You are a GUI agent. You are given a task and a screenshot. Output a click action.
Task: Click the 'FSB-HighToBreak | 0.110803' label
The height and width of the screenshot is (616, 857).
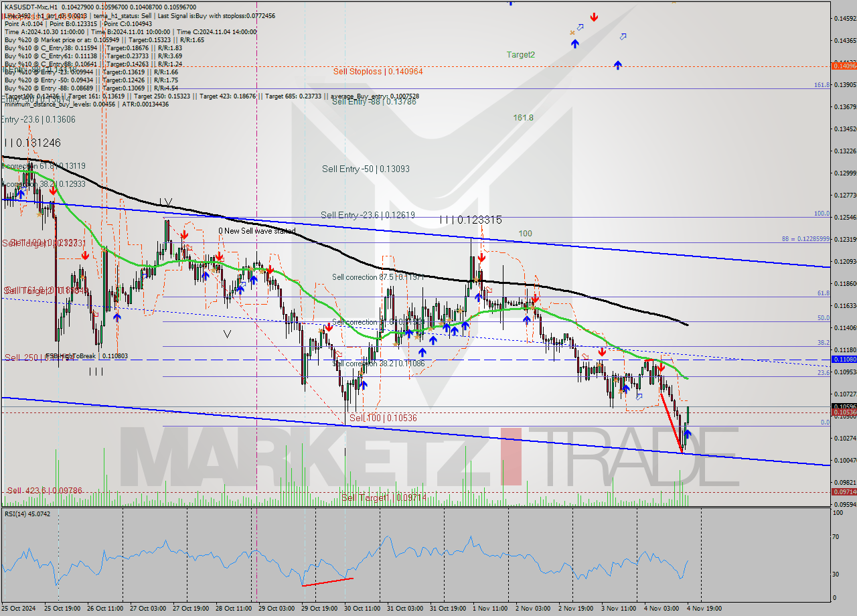(x=86, y=357)
